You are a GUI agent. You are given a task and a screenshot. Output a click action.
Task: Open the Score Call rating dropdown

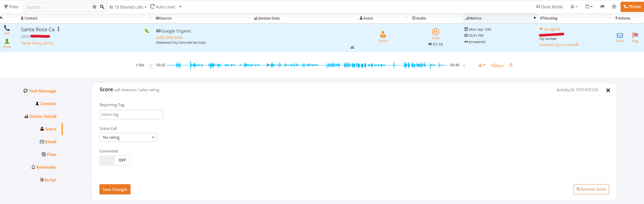point(128,137)
